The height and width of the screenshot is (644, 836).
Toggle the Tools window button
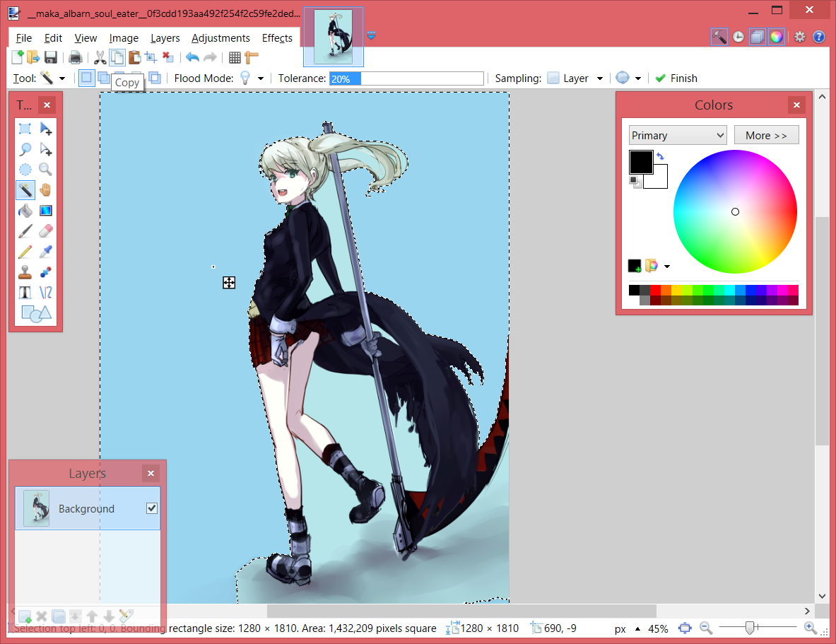[719, 37]
